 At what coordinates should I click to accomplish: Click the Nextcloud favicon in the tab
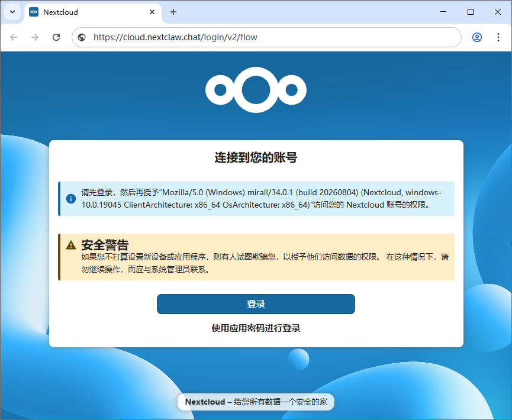pyautogui.click(x=34, y=12)
